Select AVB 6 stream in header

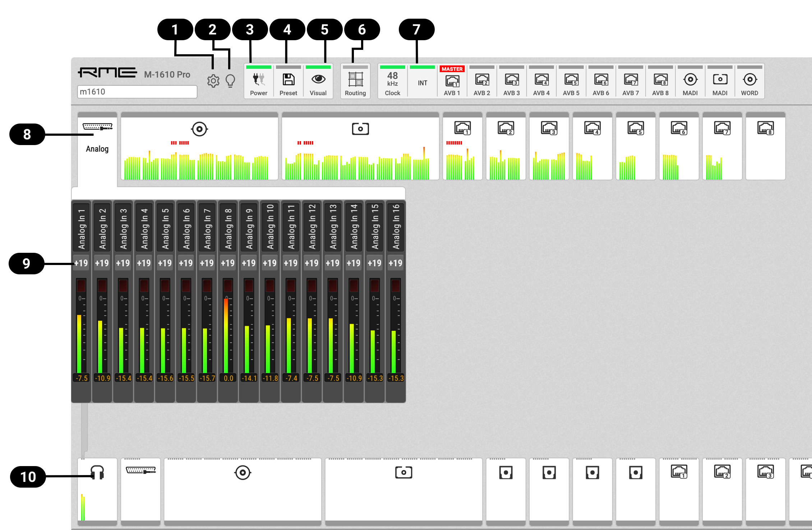(601, 81)
